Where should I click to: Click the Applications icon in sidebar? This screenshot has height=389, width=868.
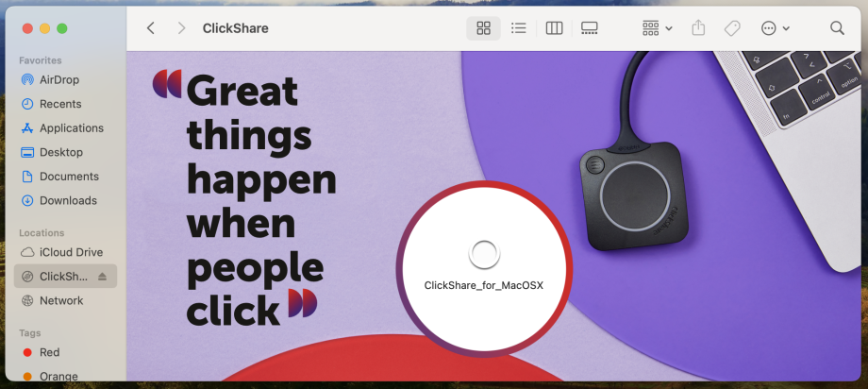coord(27,128)
